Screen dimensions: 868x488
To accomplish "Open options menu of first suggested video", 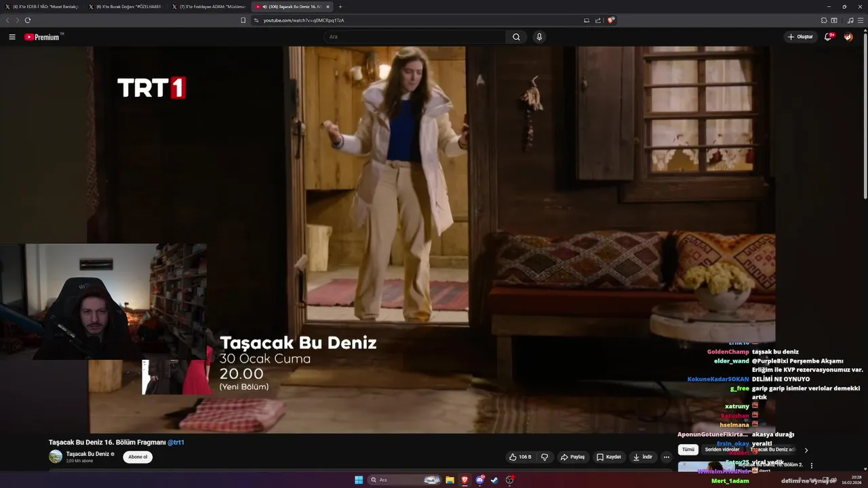I will (x=812, y=466).
